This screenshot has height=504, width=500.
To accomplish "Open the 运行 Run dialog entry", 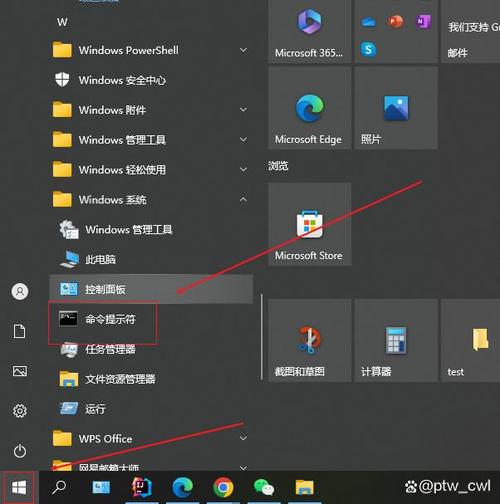I will (x=151, y=409).
